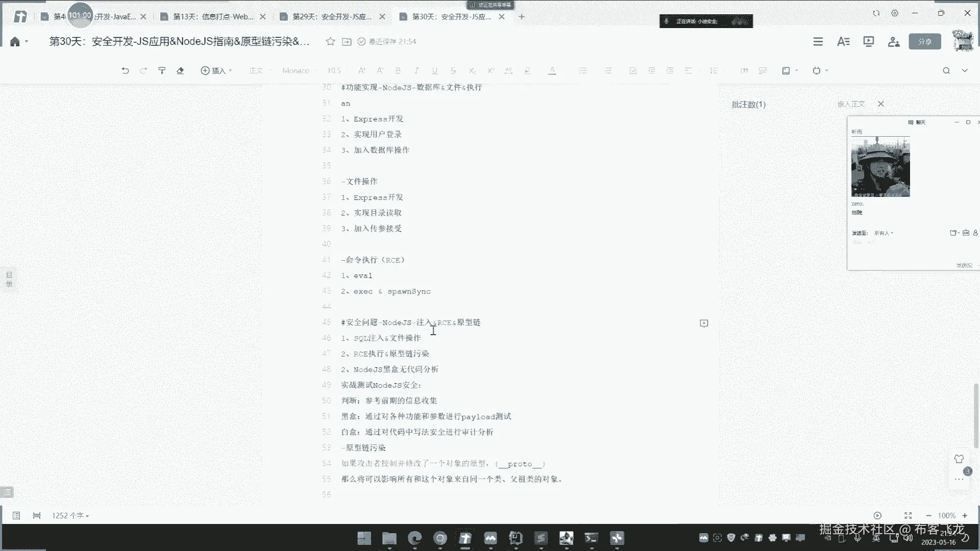Open presentation mode icon in header
The width and height of the screenshot is (980, 551).
point(868,41)
